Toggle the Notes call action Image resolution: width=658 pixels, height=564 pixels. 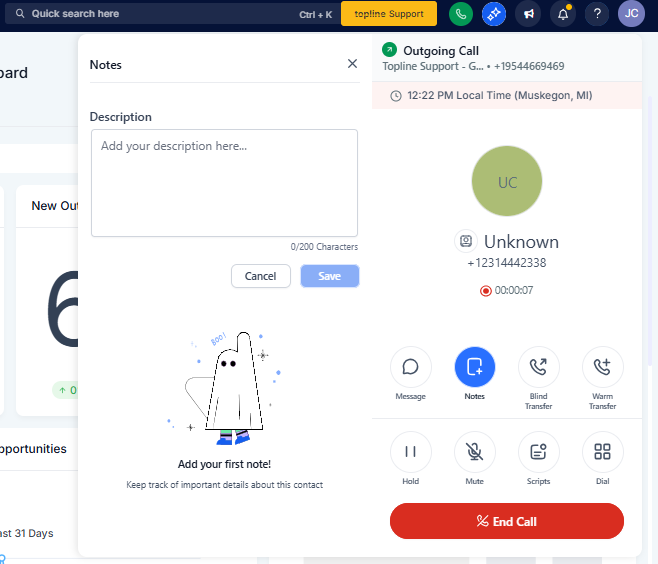pos(475,367)
